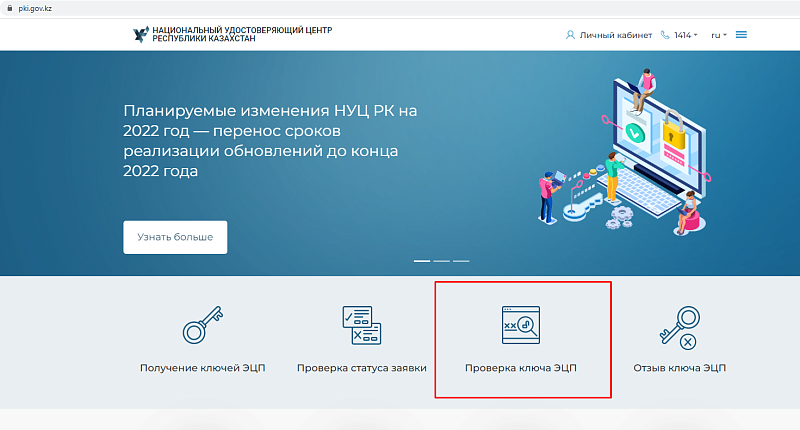The height and width of the screenshot is (430, 800).
Task: Click the crossed key icon for Отзыв ключа ЭЦП
Action: (x=679, y=326)
